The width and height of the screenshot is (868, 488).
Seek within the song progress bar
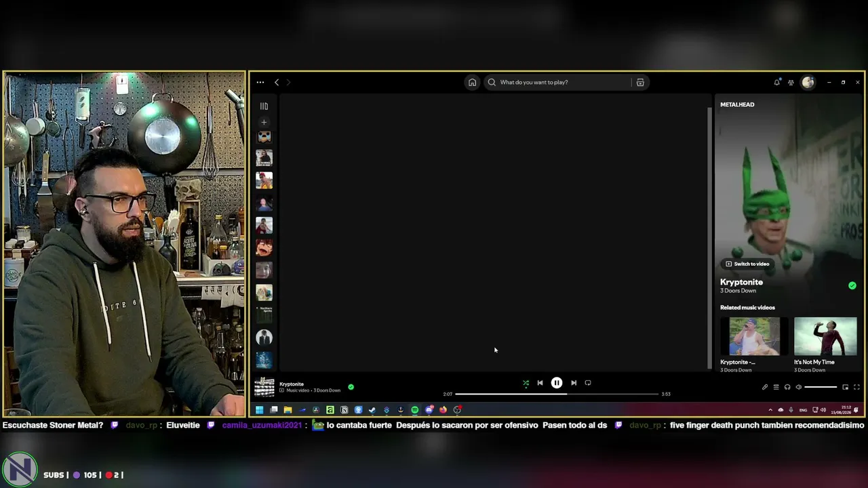pyautogui.click(x=557, y=394)
